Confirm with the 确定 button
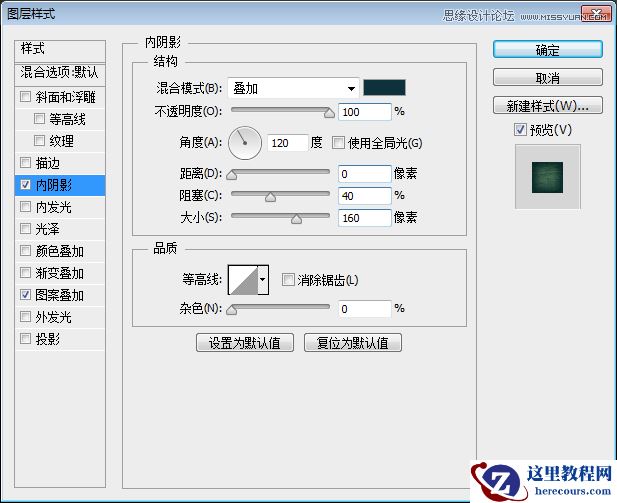 point(547,50)
